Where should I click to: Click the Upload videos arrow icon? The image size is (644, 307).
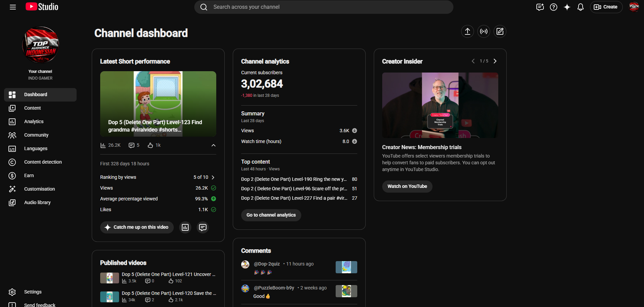pos(468,31)
